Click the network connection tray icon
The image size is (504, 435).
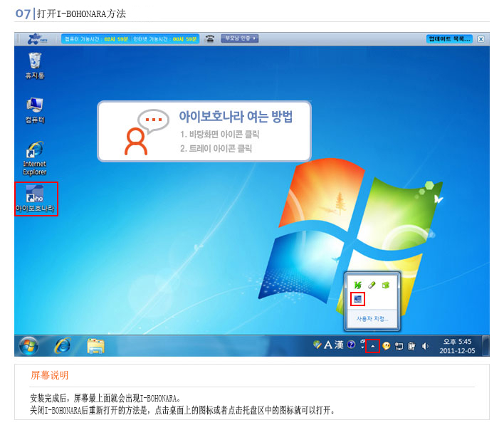pos(399,346)
